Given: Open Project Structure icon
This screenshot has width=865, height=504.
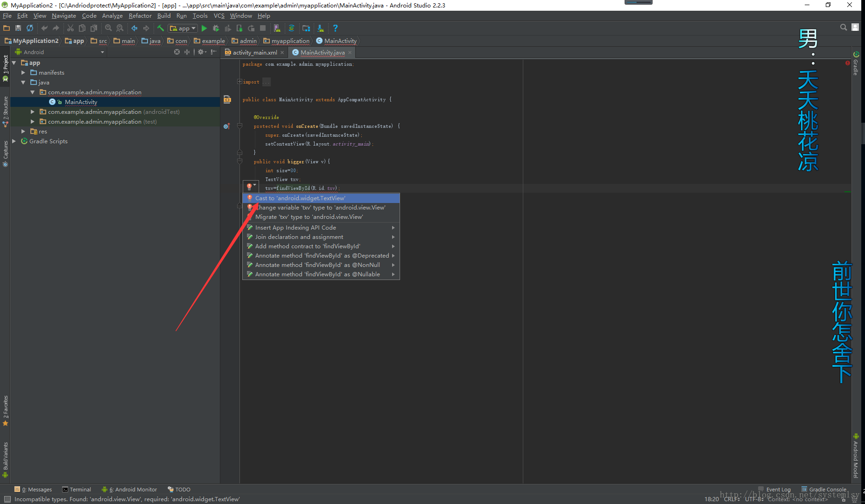Looking at the screenshot, I should (306, 28).
